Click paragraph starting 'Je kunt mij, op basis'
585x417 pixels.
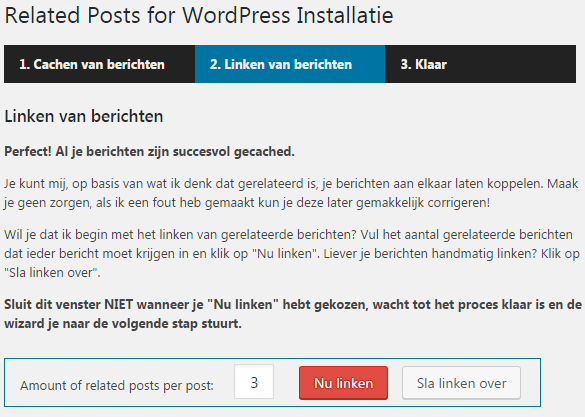[x=291, y=193]
